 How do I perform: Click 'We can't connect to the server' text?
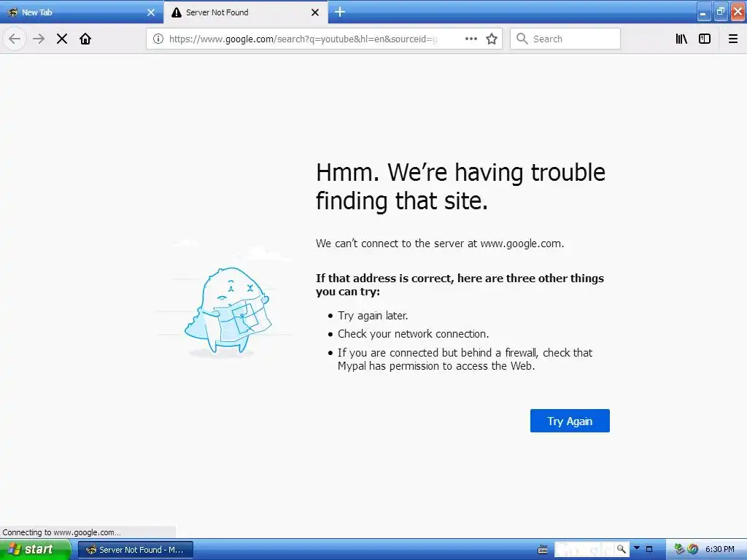[440, 244]
